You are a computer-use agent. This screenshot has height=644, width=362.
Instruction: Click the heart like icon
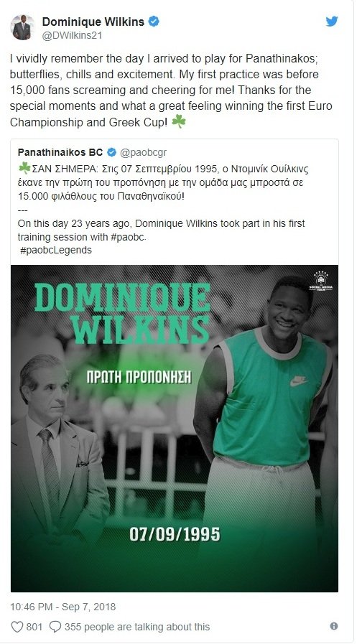tap(17, 627)
